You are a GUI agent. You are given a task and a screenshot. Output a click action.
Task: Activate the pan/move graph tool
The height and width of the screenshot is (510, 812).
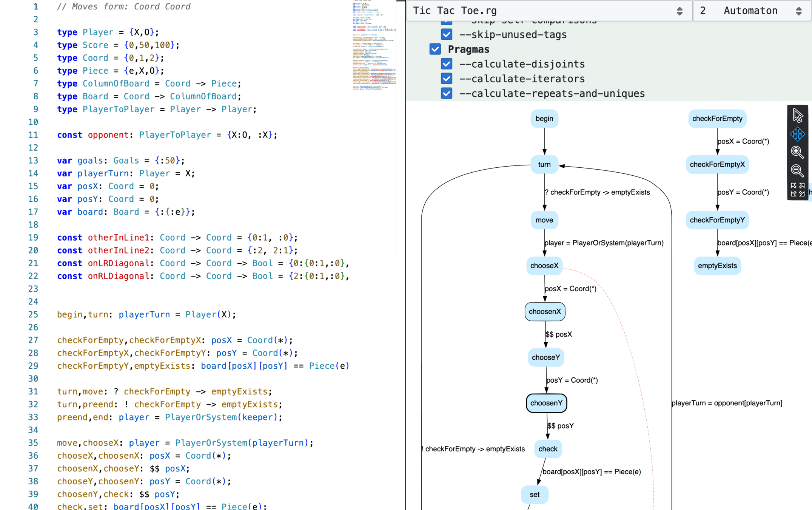coord(797,134)
